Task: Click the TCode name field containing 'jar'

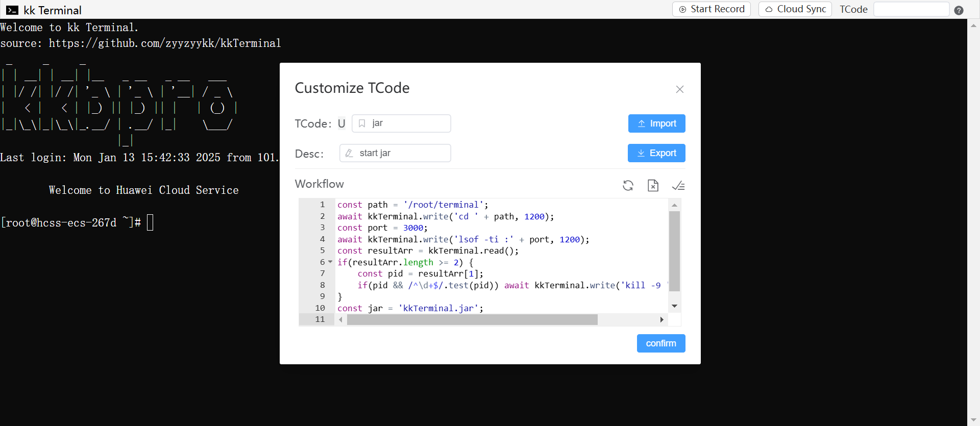Action: click(401, 123)
